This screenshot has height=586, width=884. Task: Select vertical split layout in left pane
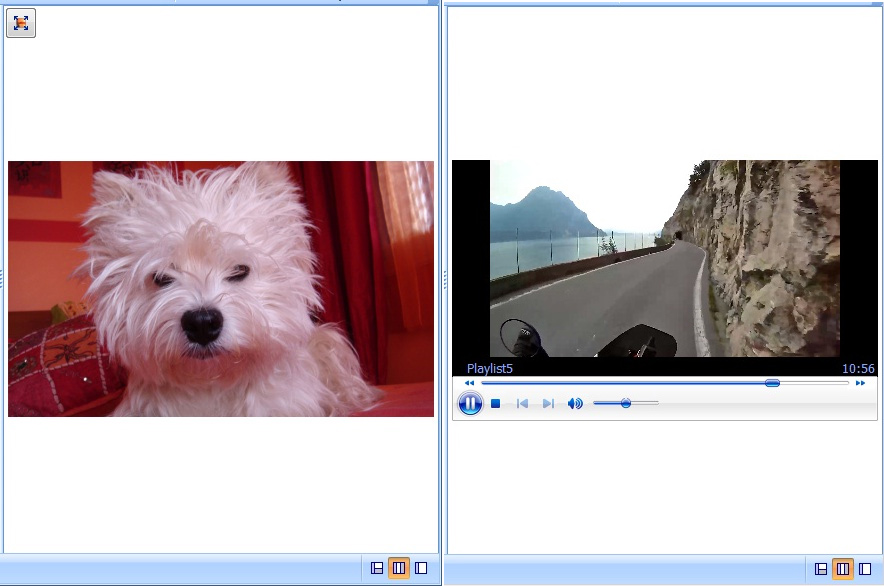[x=399, y=568]
